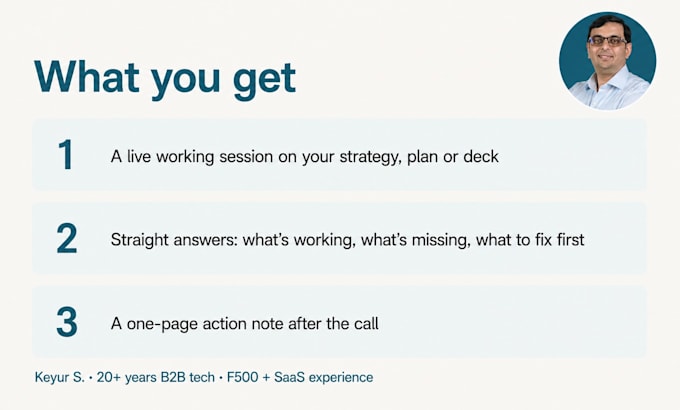The image size is (680, 410).
Task: Click the word "get" in the title
Action: click(x=265, y=81)
